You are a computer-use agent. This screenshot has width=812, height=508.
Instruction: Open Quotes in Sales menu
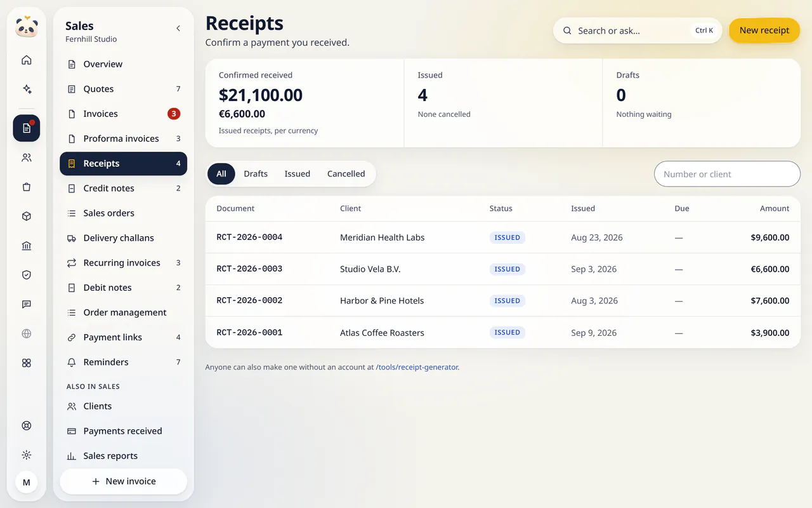[x=123, y=89]
